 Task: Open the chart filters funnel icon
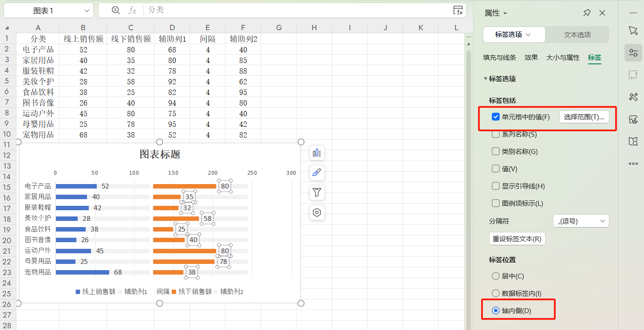coord(317,192)
